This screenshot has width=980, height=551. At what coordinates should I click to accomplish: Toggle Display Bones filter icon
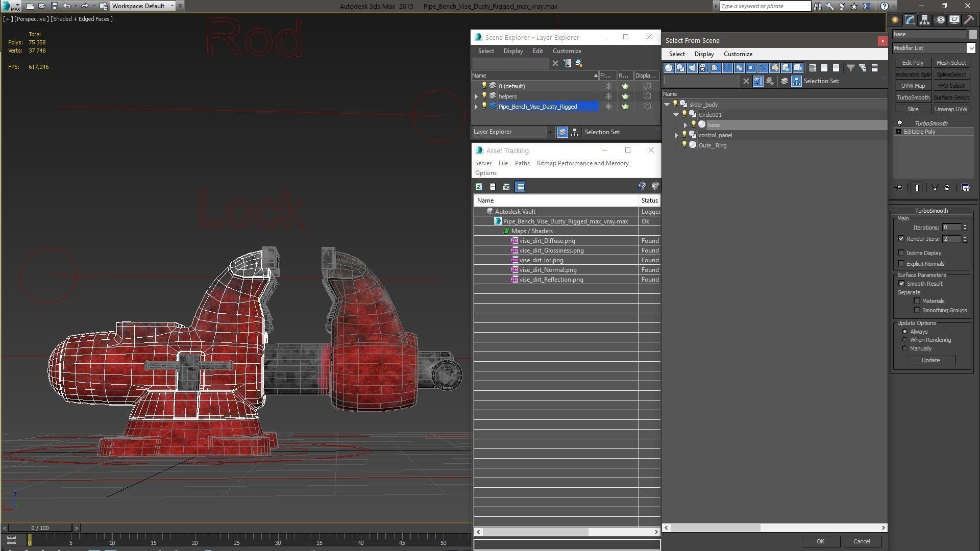[x=763, y=68]
